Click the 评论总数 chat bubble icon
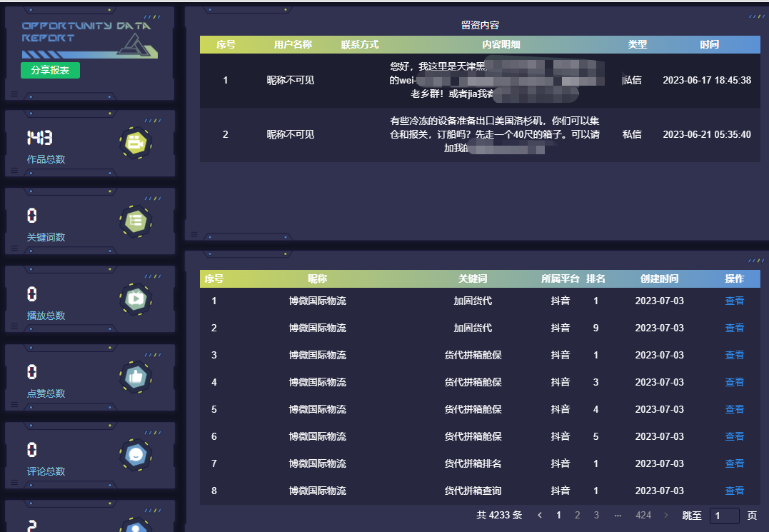The height and width of the screenshot is (532, 769). pos(136,455)
